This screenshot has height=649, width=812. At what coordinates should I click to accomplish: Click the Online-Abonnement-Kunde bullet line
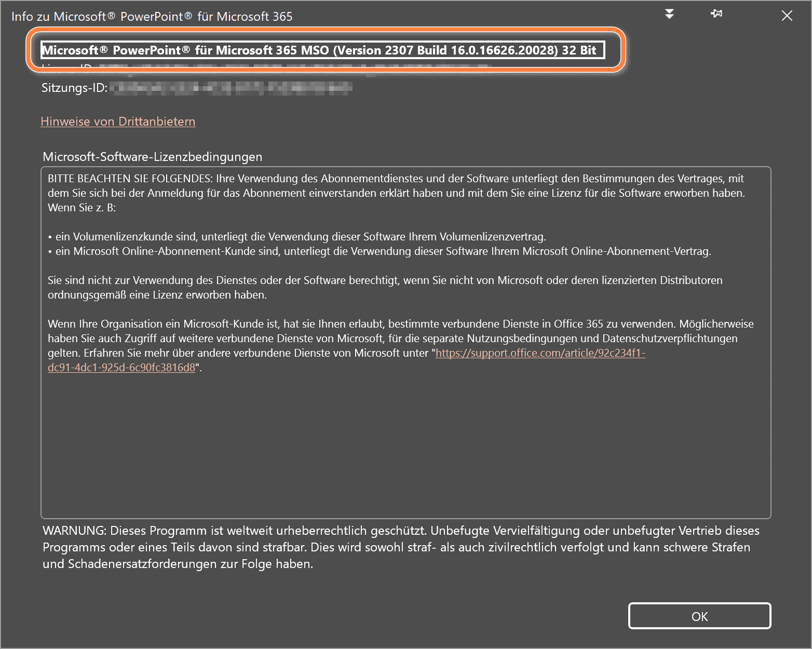pos(380,251)
